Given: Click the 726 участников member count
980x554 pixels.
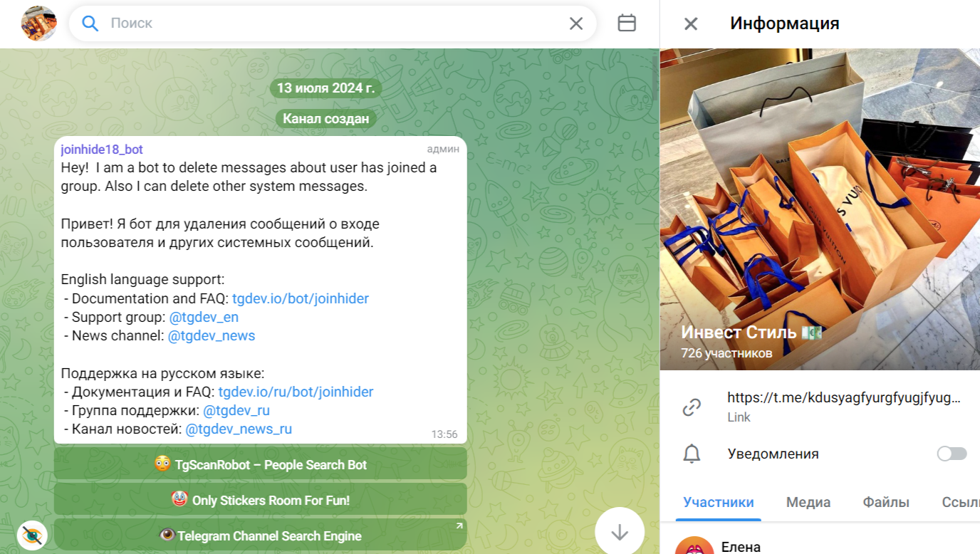Looking at the screenshot, I should click(x=726, y=353).
